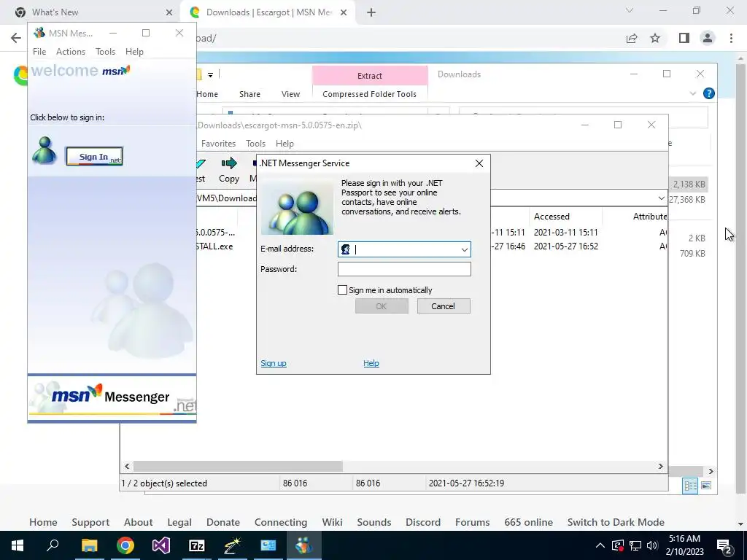Close the Downloads Escargot browser tab
This screenshot has height=560, width=747.
pyautogui.click(x=344, y=12)
